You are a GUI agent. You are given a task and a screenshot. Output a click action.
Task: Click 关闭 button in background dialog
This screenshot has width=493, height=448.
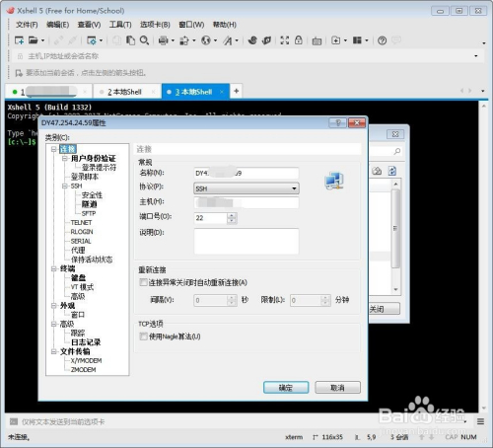[384, 309]
